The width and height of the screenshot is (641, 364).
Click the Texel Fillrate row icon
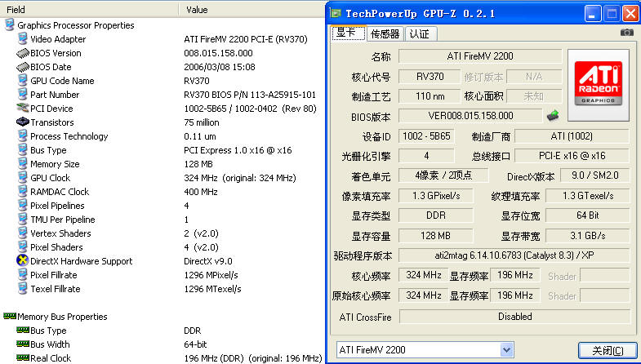23,289
